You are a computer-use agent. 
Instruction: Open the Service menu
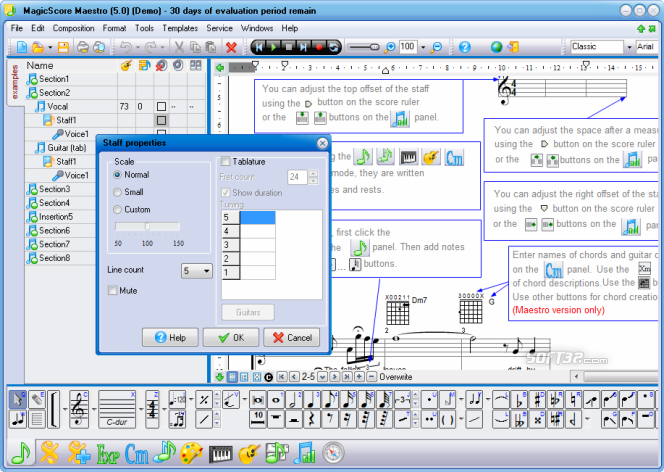coord(219,28)
